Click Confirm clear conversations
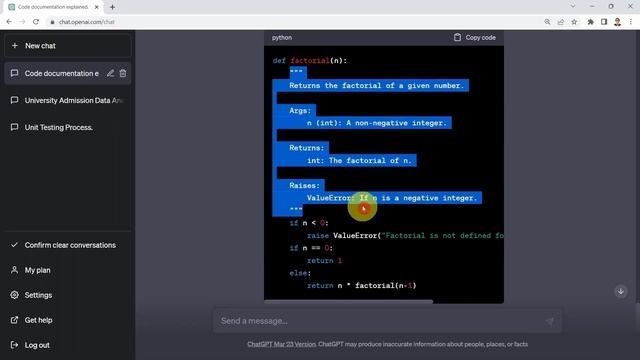 click(x=68, y=245)
